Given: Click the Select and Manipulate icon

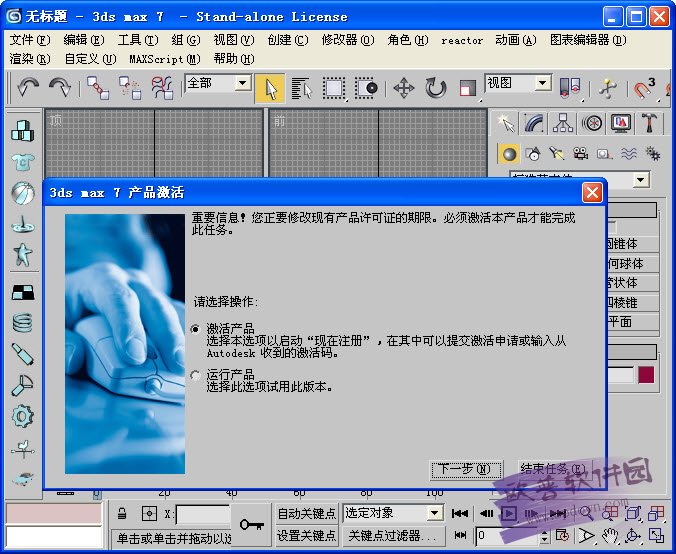Looking at the screenshot, I should coord(608,88).
